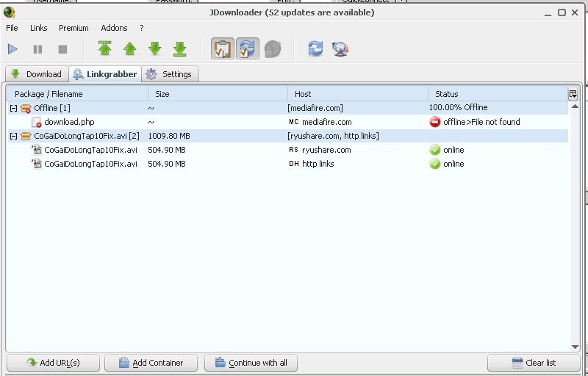
Task: Click the download.php file icon
Action: (x=36, y=122)
